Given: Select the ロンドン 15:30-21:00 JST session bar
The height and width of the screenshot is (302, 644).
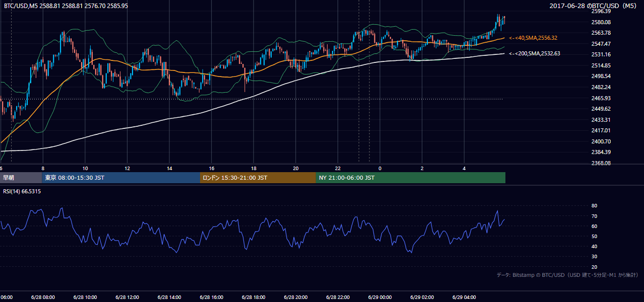Looking at the screenshot, I should (258, 178).
